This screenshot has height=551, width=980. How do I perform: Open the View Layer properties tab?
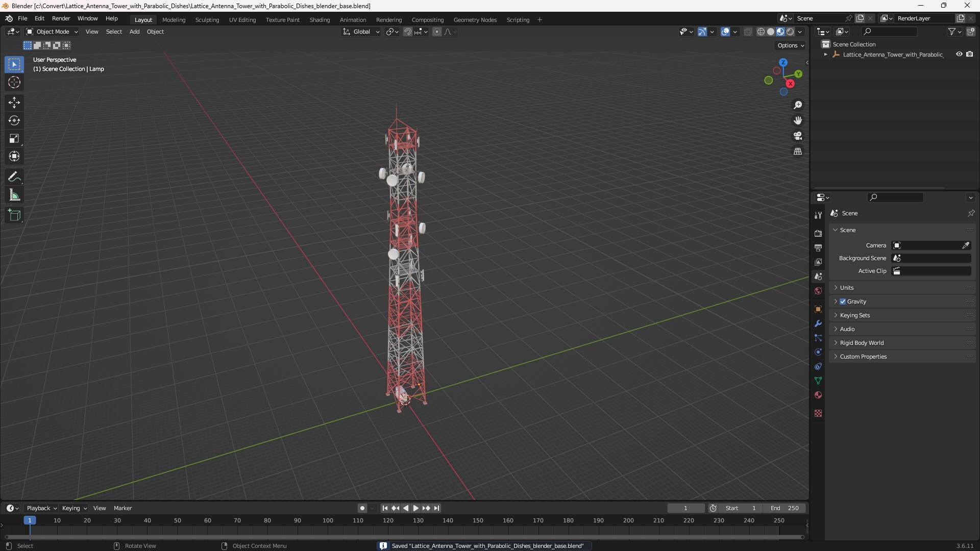click(x=818, y=262)
